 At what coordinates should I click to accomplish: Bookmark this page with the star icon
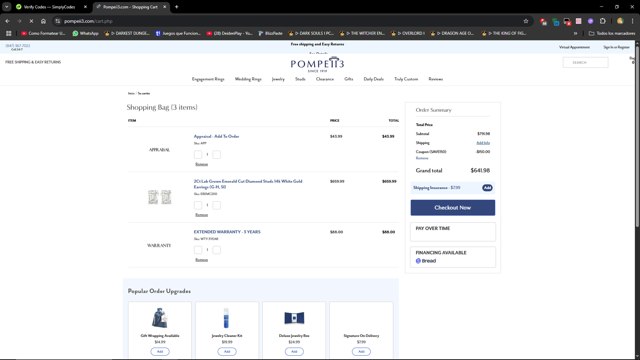tap(526, 21)
